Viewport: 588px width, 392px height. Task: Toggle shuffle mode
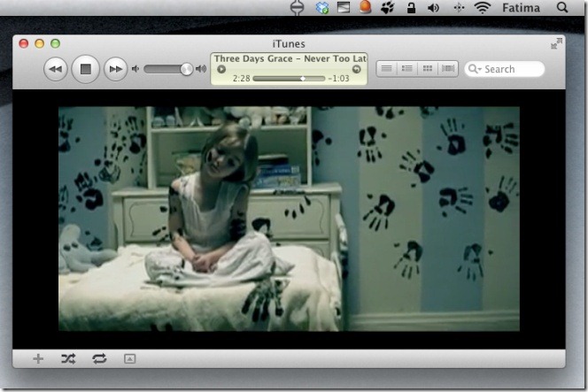coord(68,359)
